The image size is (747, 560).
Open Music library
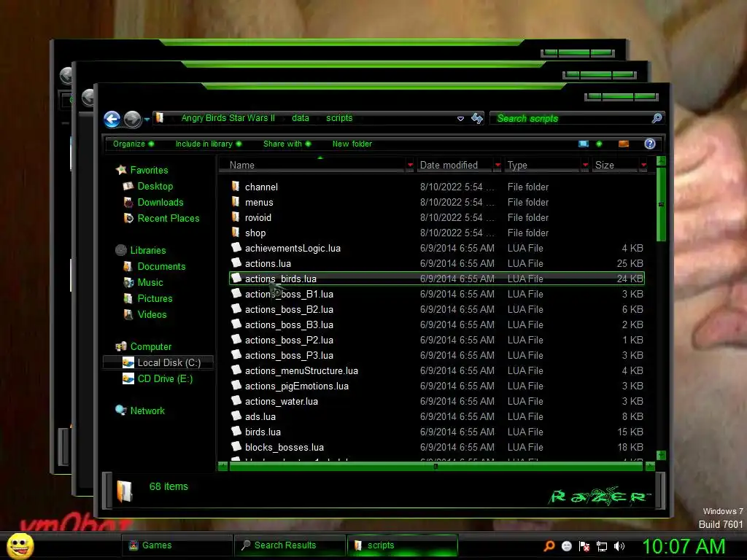(x=150, y=282)
